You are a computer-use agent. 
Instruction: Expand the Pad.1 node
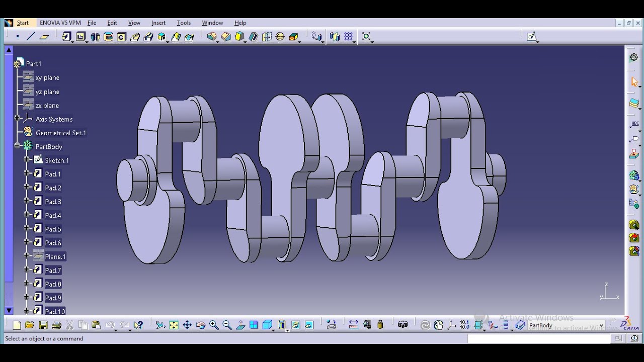(27, 173)
